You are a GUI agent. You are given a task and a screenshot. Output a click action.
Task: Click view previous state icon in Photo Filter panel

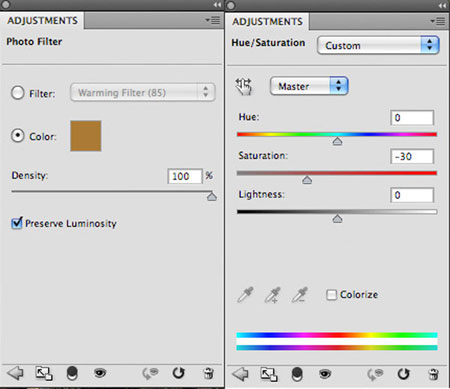point(150,373)
